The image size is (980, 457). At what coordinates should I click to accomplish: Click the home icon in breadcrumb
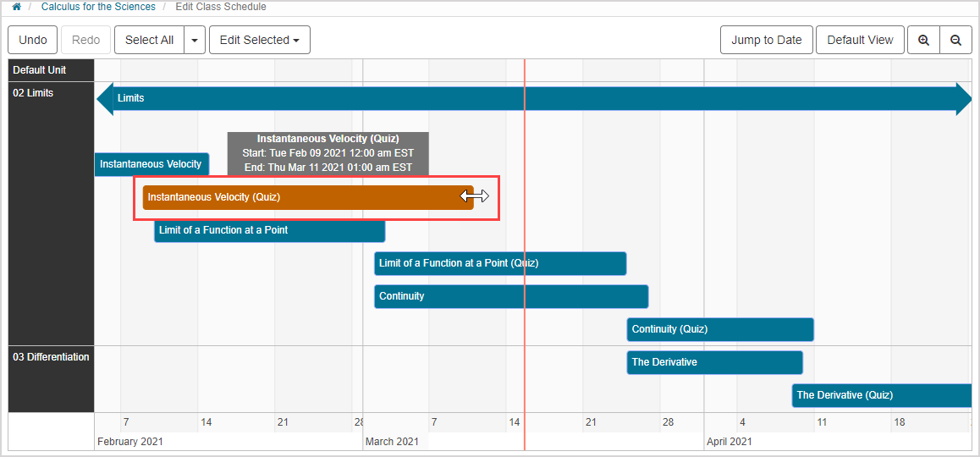pyautogui.click(x=17, y=7)
